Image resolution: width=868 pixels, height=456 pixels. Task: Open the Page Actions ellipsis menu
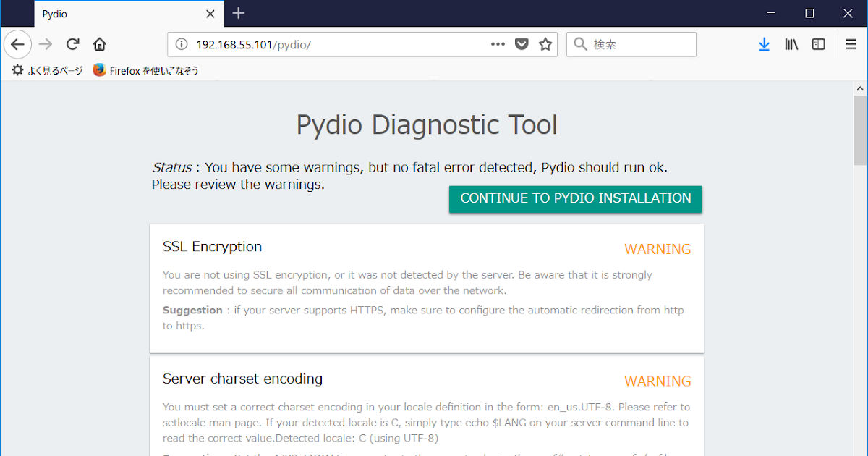click(x=498, y=44)
